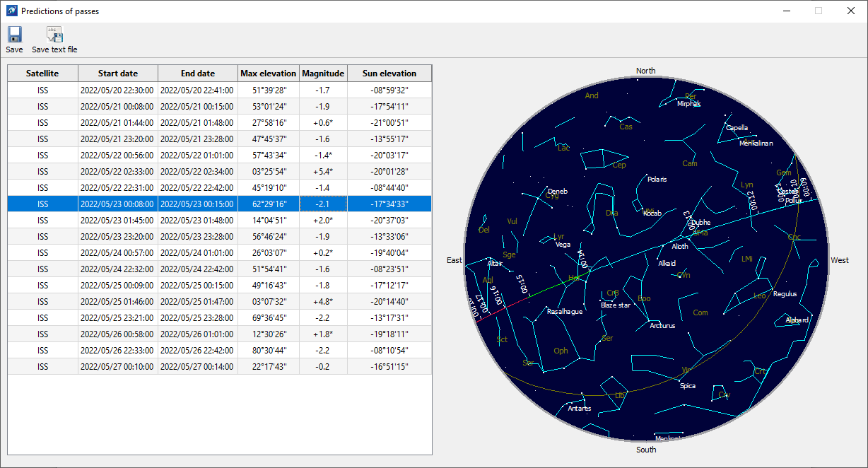This screenshot has width=868, height=468.
Task: Click magnitude cell -2.1 in highlighted row
Action: tap(323, 204)
